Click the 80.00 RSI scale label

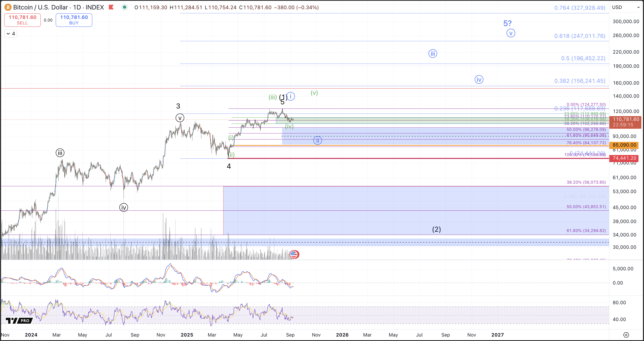(619, 302)
